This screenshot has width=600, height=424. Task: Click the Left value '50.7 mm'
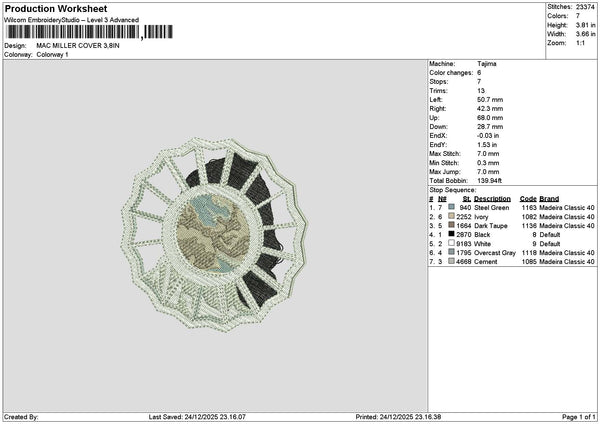[490, 99]
